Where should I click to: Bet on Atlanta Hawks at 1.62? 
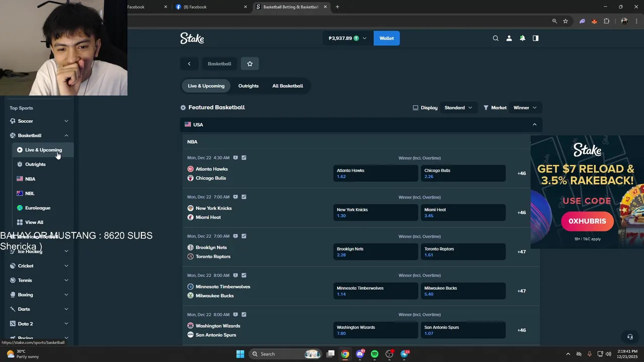(x=375, y=173)
